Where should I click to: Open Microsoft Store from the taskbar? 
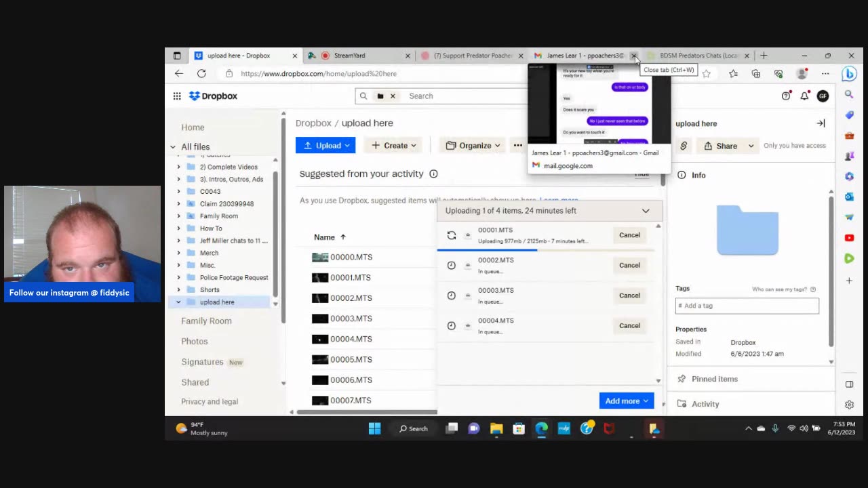pyautogui.click(x=519, y=428)
